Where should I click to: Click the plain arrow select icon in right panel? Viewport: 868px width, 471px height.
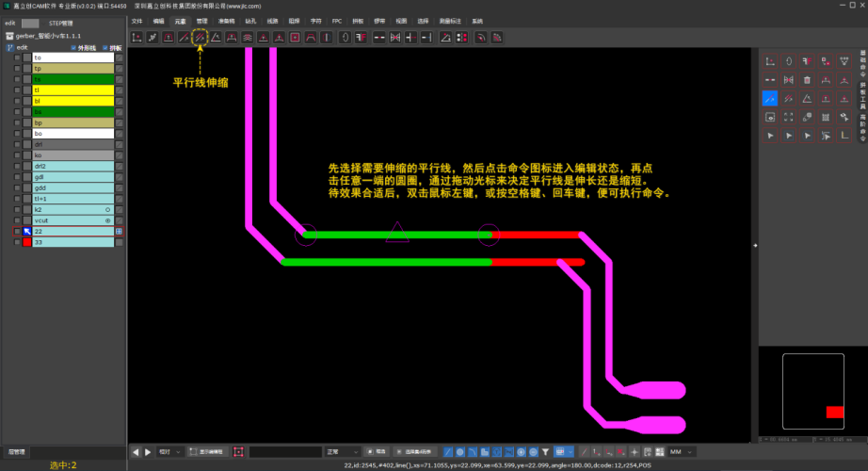point(770,136)
